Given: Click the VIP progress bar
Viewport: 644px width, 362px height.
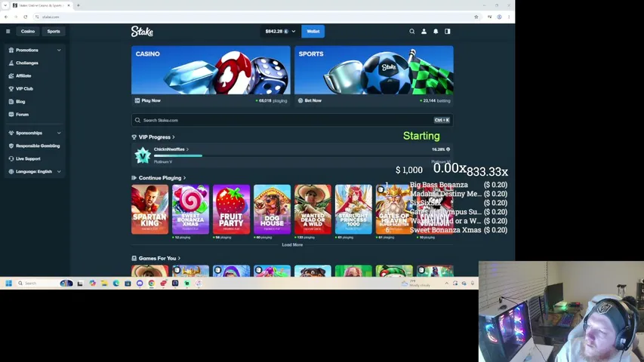Looking at the screenshot, I should [302, 155].
